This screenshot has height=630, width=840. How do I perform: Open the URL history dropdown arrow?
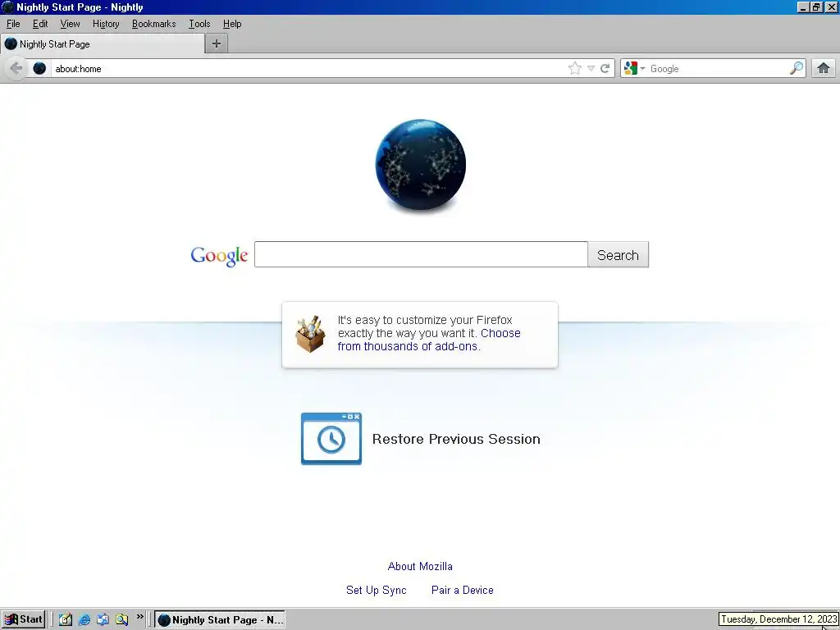[591, 69]
